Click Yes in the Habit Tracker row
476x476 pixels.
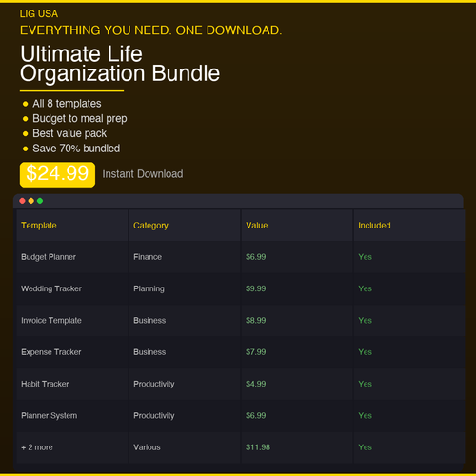pos(365,384)
